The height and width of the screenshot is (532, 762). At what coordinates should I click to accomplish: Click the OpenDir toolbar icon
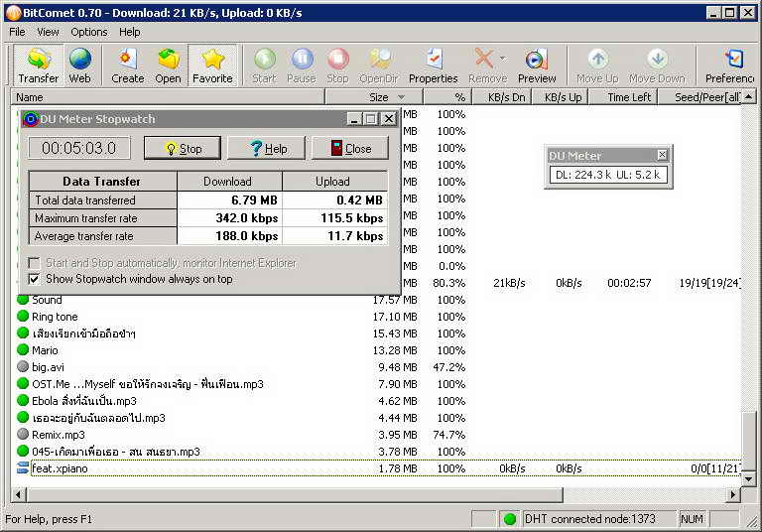pyautogui.click(x=379, y=66)
